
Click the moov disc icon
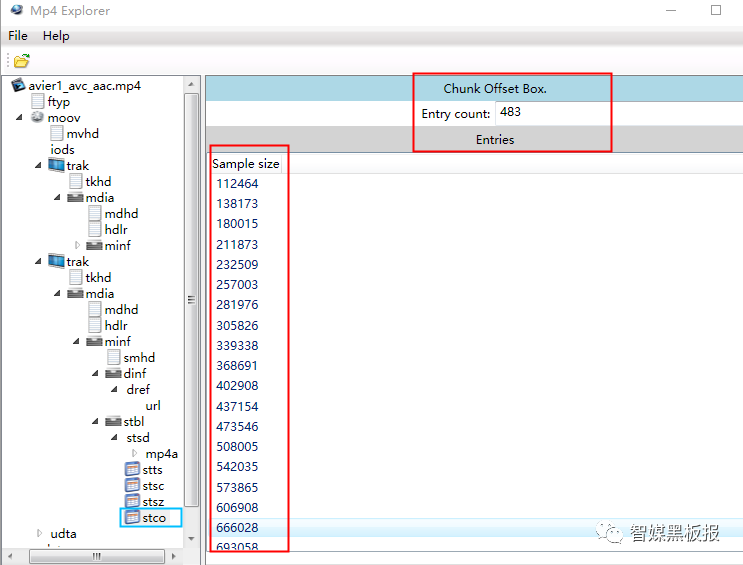point(37,117)
